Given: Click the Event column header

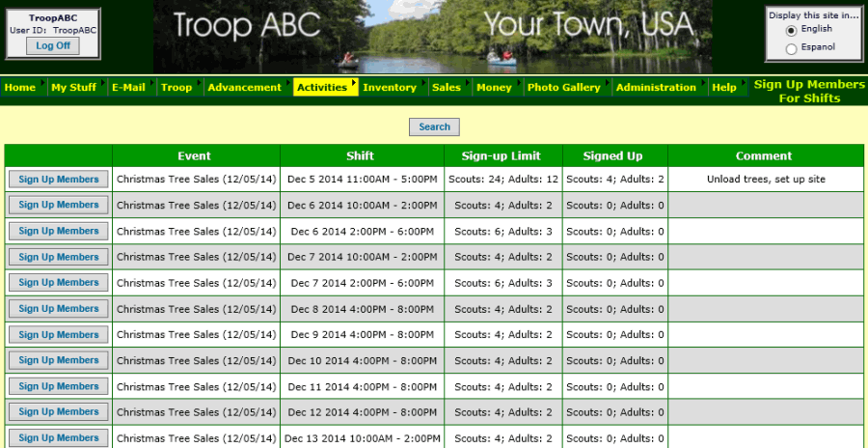Looking at the screenshot, I should pyautogui.click(x=196, y=155).
